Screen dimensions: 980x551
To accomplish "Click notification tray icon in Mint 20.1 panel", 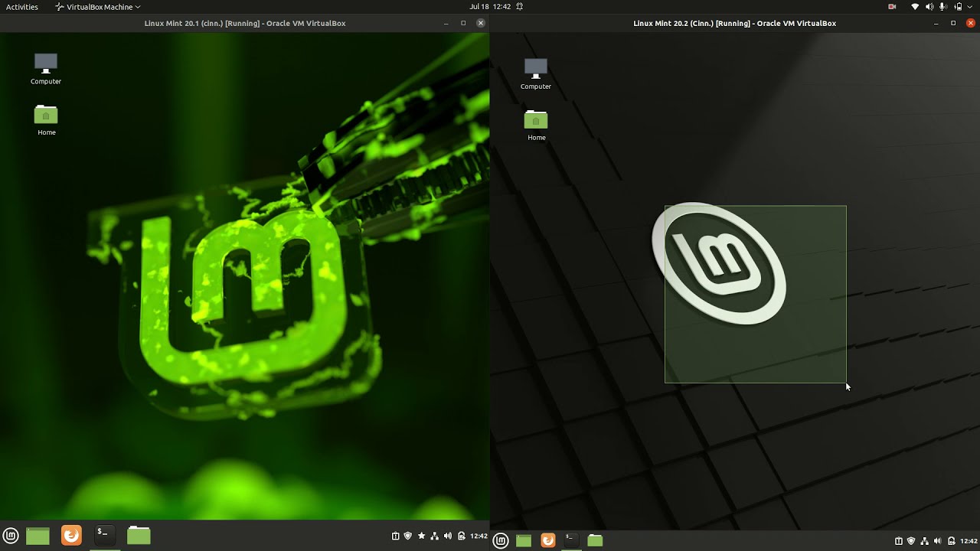I will [395, 536].
